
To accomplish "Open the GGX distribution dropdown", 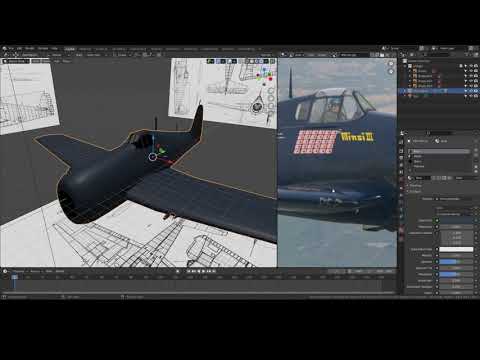I will tap(455, 209).
